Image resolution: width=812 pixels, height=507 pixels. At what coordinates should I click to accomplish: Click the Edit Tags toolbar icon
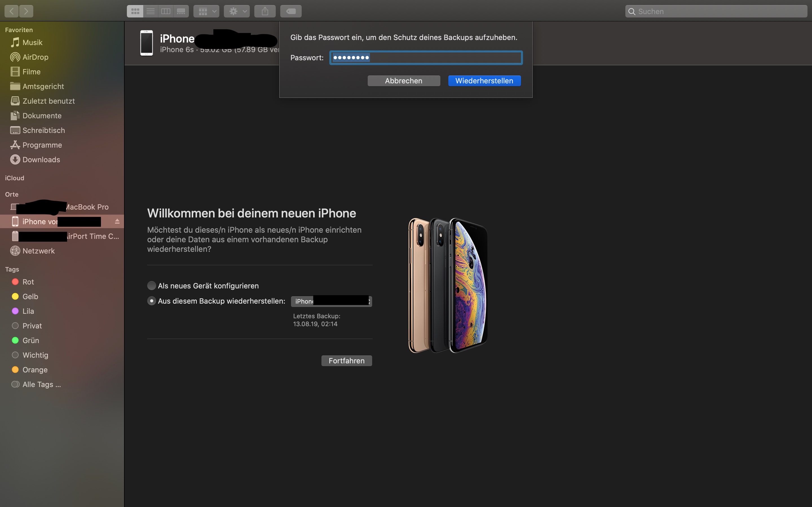coord(291,11)
